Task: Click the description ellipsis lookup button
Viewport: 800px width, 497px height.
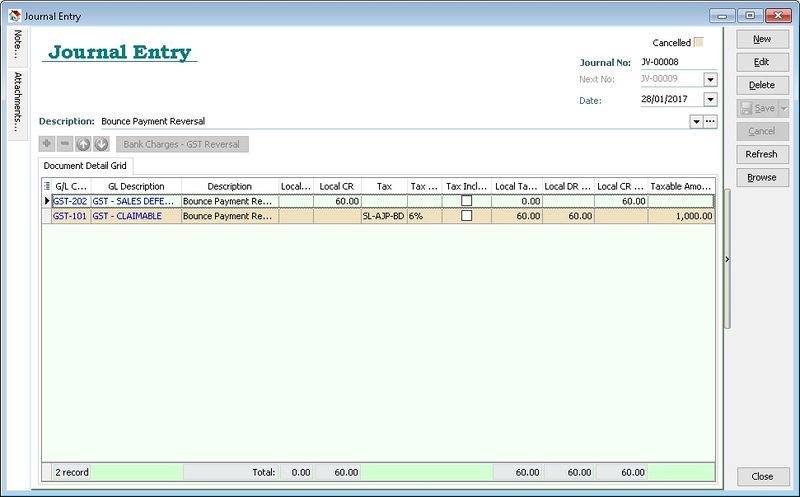Action: tap(710, 121)
